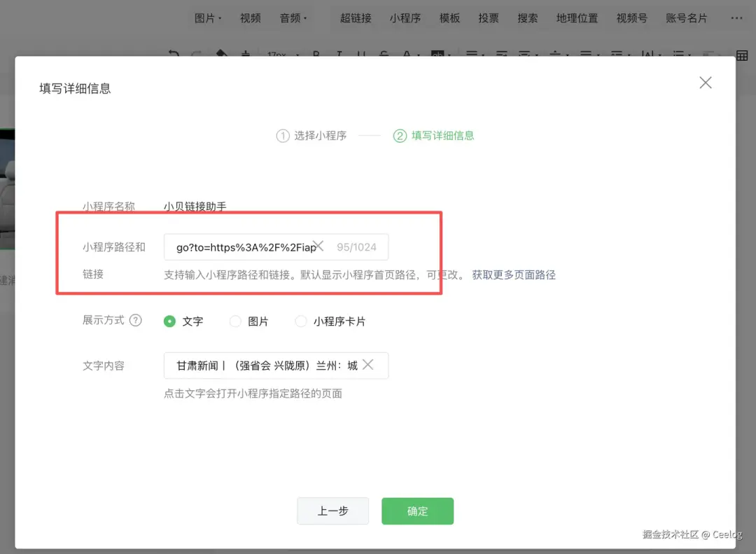This screenshot has width=756, height=554.
Task: Select the 图片 display option
Action: (235, 321)
